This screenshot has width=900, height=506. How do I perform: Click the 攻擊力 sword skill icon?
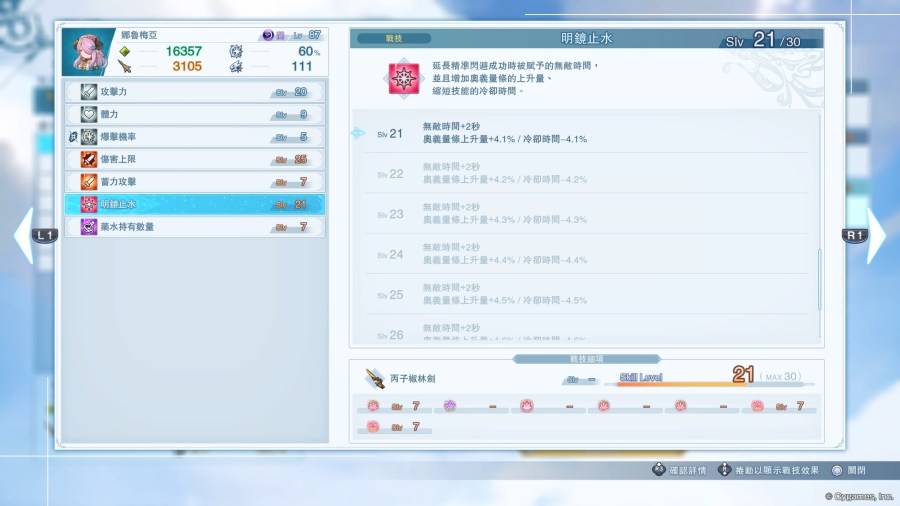click(x=88, y=92)
